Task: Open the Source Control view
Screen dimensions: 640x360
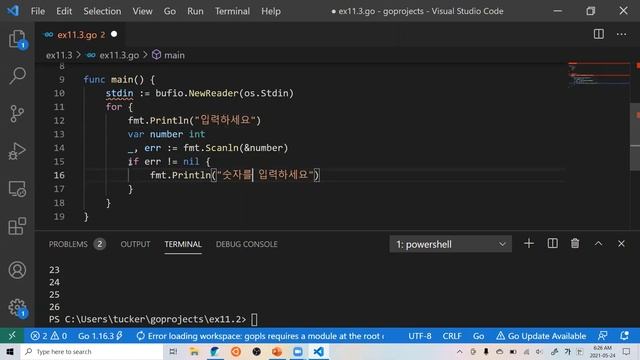Action: coord(17,113)
